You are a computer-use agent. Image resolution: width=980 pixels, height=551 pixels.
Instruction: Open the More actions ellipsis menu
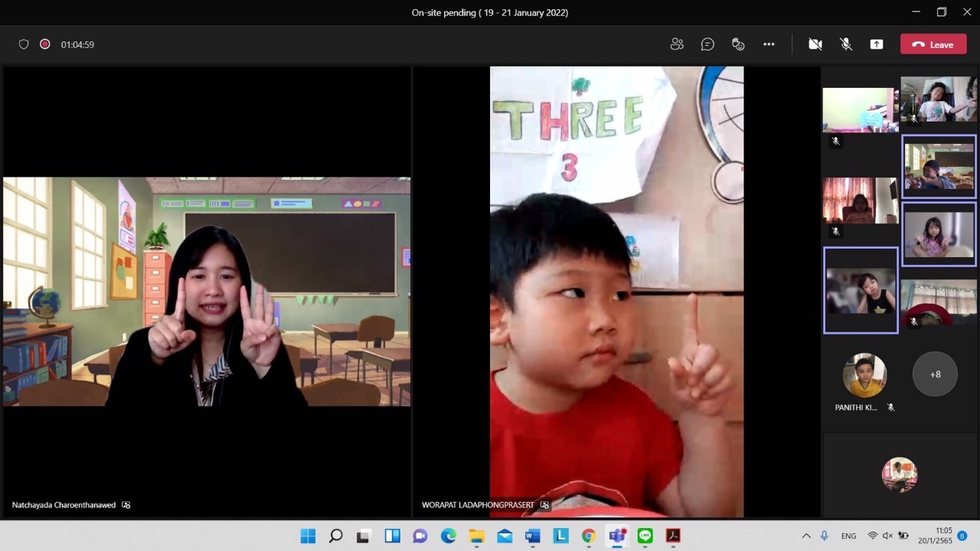769,44
